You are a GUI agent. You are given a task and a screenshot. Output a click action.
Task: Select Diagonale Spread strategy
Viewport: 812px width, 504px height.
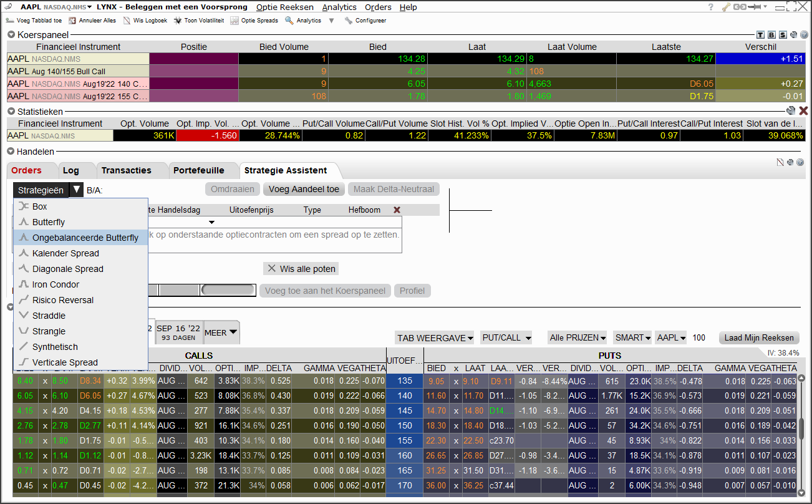tap(80, 269)
